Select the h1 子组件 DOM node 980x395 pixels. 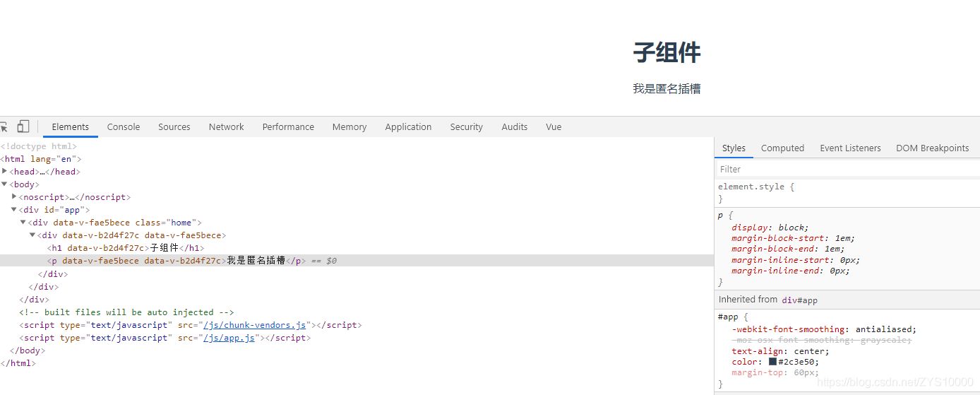(x=126, y=248)
